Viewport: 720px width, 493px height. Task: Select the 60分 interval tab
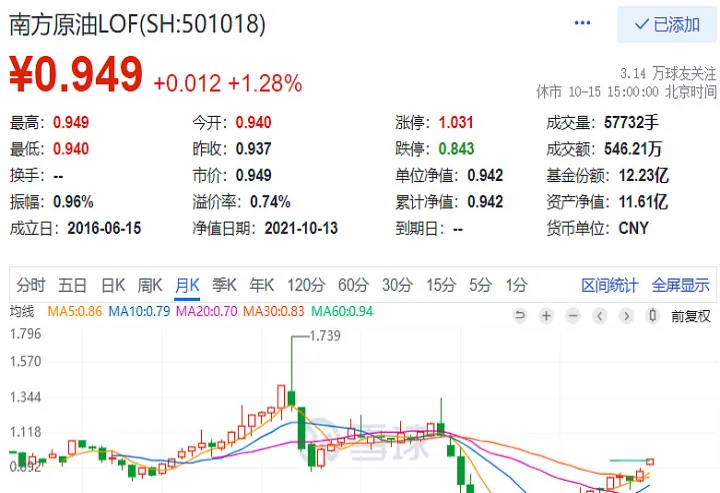(x=353, y=285)
